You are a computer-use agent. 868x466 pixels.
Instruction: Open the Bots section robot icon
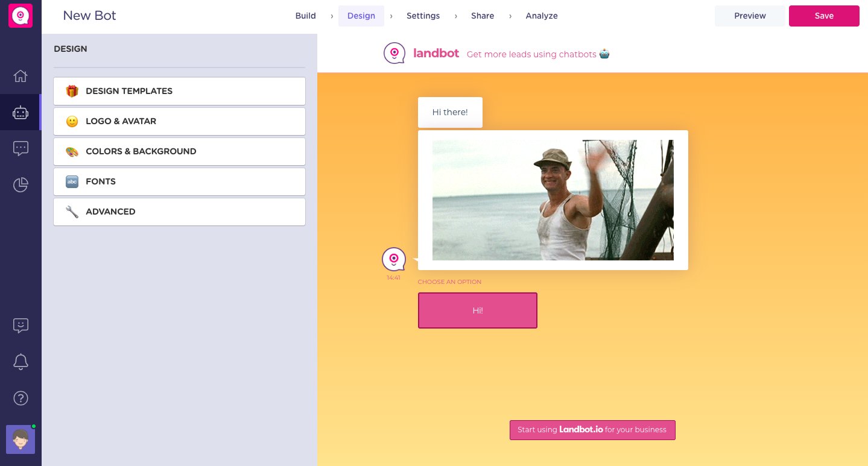tap(21, 112)
